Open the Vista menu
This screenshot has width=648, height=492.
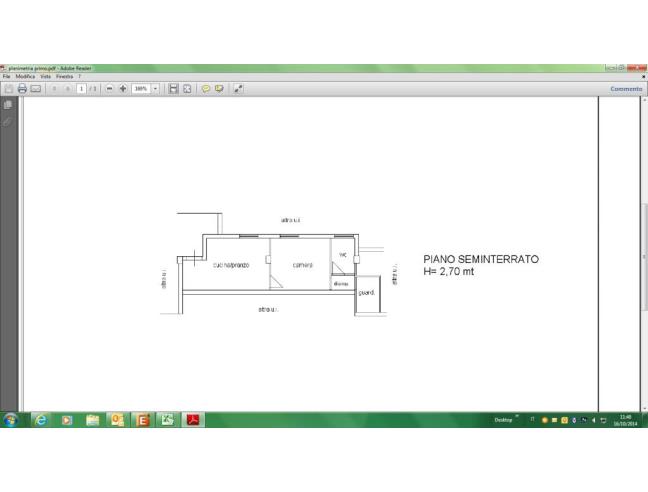43,76
